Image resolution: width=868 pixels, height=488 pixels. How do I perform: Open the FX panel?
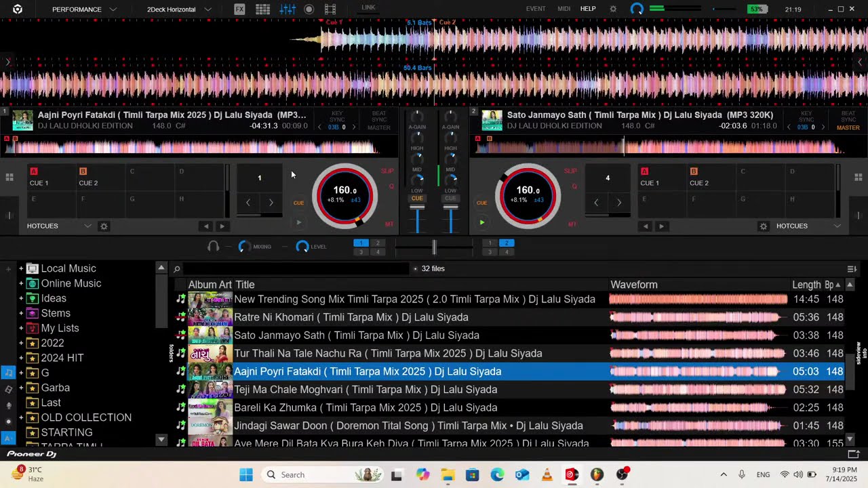[x=239, y=9]
